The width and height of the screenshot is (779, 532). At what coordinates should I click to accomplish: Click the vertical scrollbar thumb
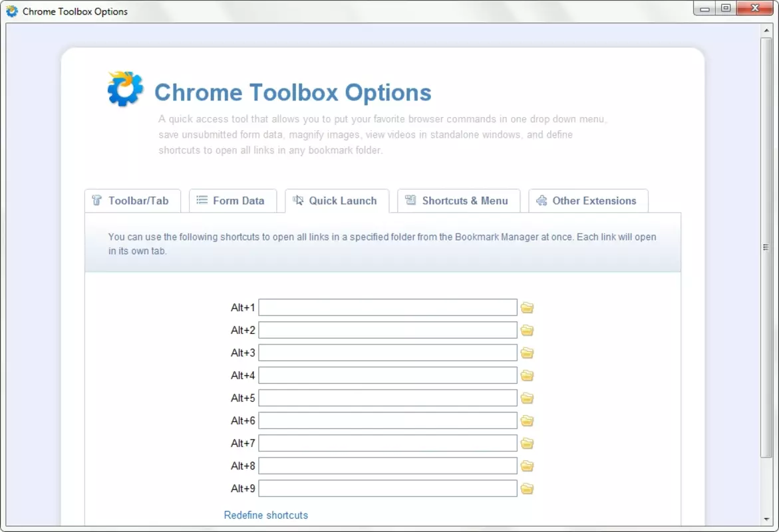pos(766,247)
